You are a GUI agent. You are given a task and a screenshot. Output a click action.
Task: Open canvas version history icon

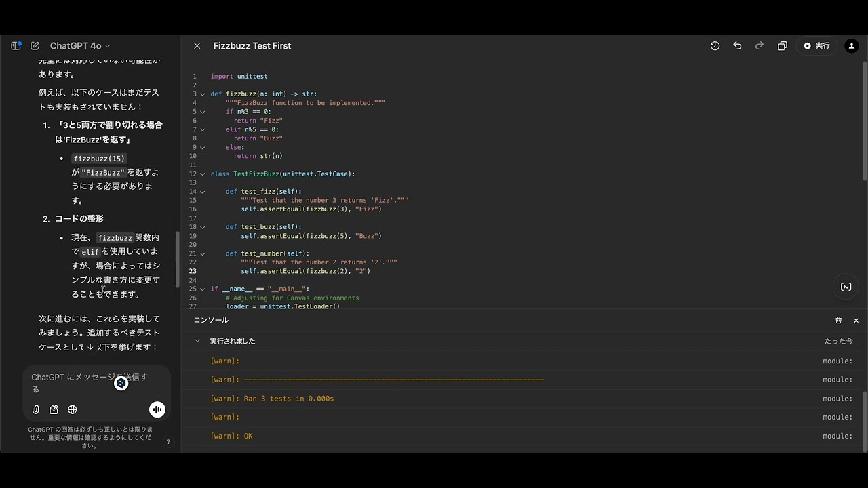tap(715, 46)
